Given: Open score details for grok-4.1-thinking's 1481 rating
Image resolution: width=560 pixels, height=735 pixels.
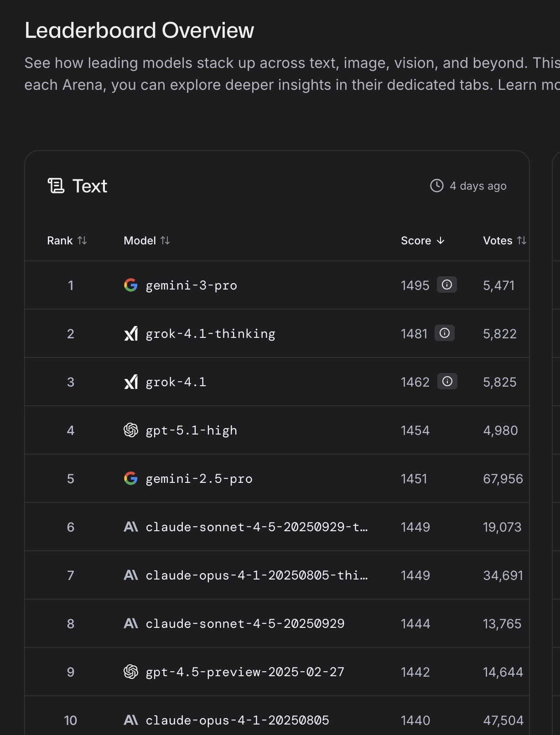Looking at the screenshot, I should pyautogui.click(x=445, y=333).
